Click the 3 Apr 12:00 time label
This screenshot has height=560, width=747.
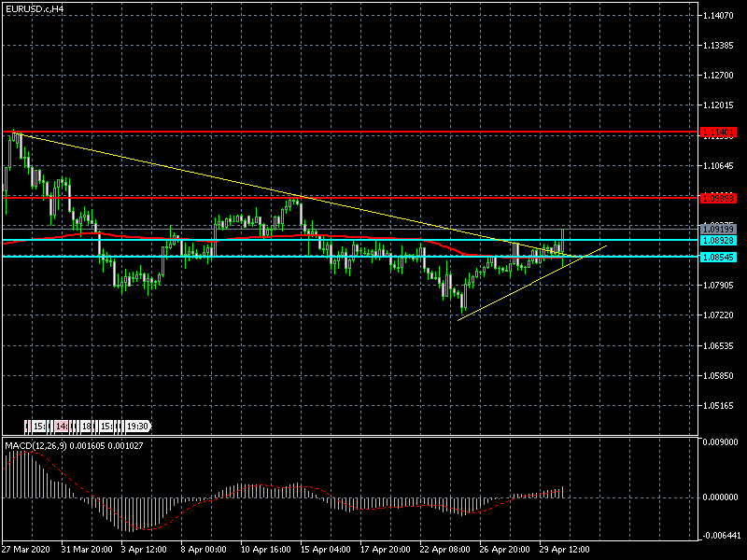[144, 550]
